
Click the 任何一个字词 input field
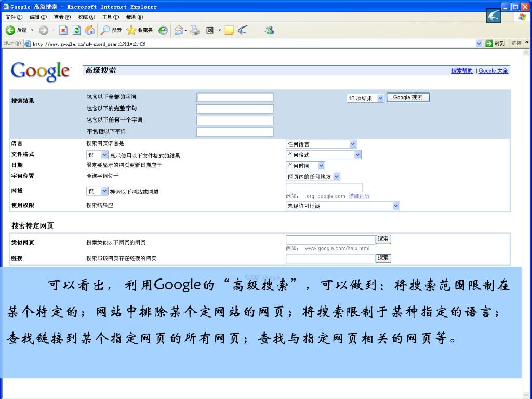coord(235,121)
